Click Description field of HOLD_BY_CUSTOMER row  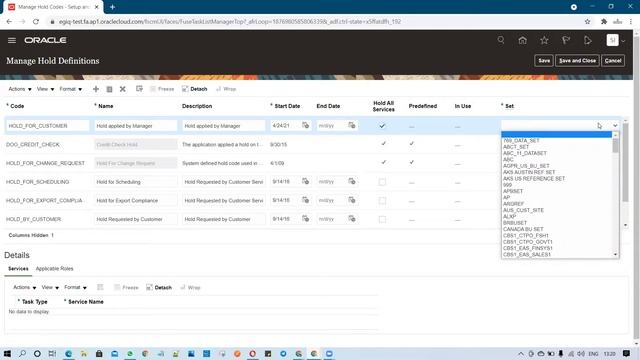(x=223, y=219)
